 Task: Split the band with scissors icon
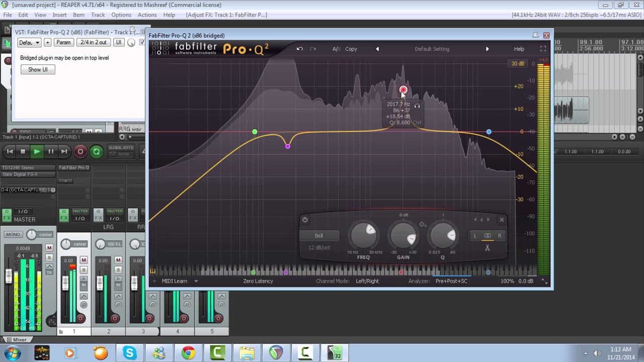pos(487,248)
